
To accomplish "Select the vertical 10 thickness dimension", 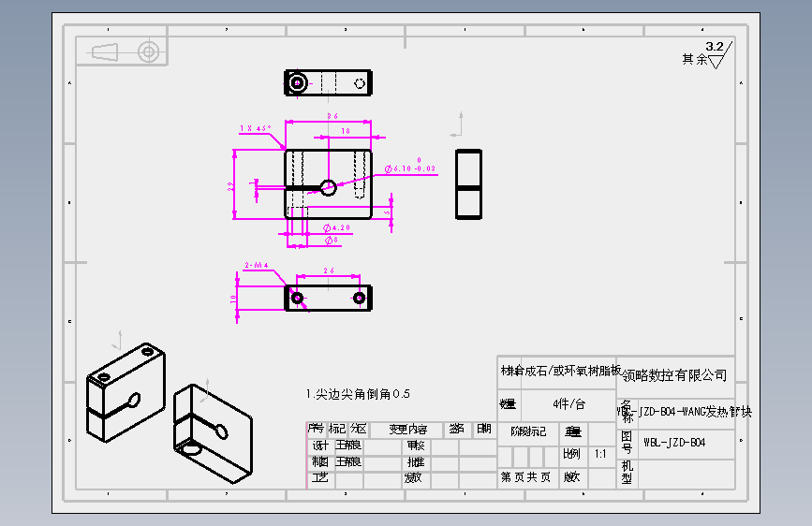I will (x=233, y=299).
